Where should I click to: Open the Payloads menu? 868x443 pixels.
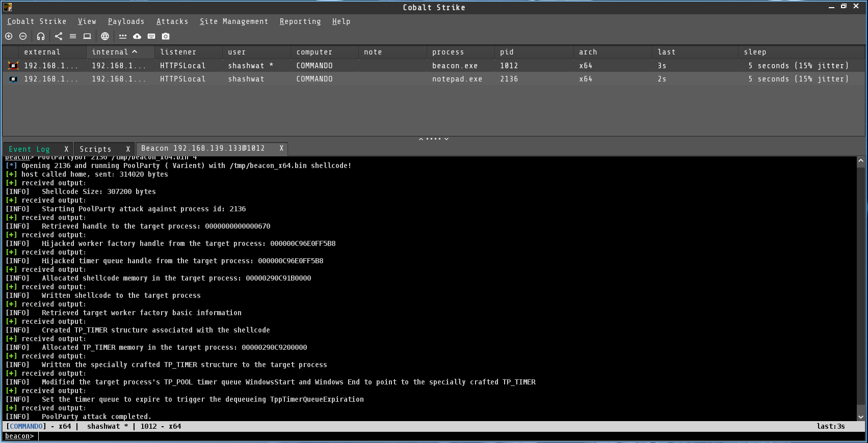pyautogui.click(x=126, y=21)
